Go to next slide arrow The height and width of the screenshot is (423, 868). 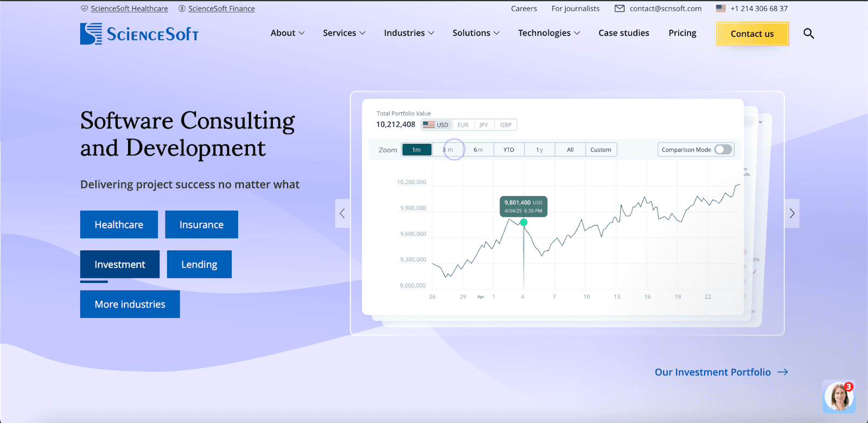pyautogui.click(x=792, y=213)
